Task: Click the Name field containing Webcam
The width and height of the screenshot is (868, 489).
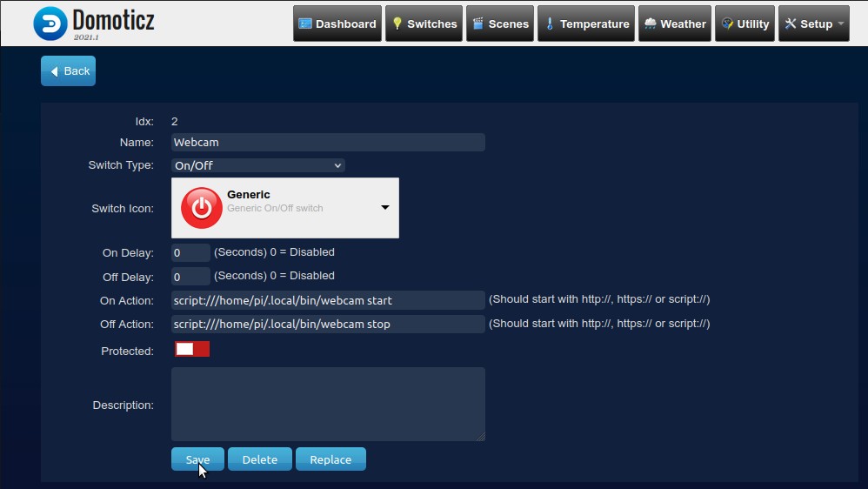Action: [x=328, y=142]
